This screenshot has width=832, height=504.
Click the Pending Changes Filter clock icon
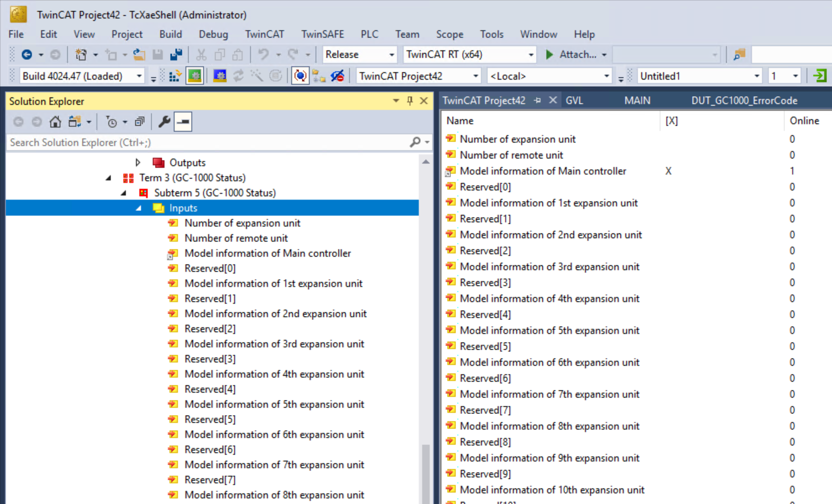coord(111,121)
